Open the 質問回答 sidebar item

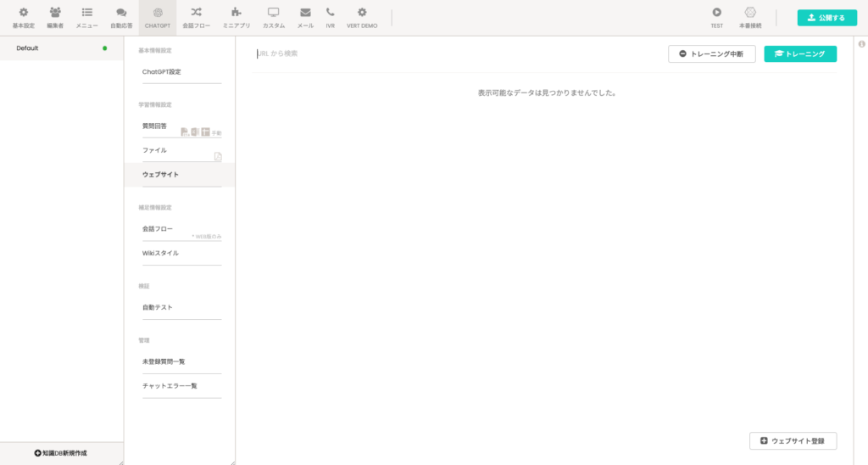click(155, 126)
